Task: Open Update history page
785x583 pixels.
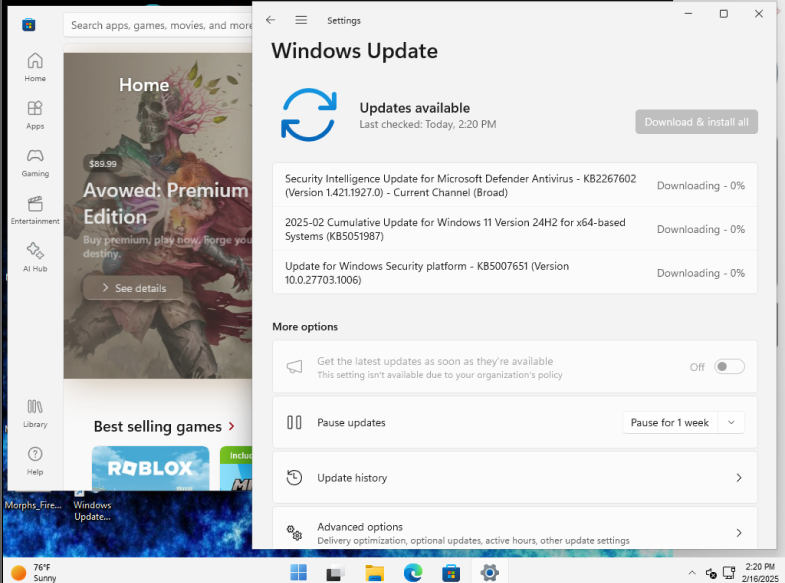Action: click(515, 477)
